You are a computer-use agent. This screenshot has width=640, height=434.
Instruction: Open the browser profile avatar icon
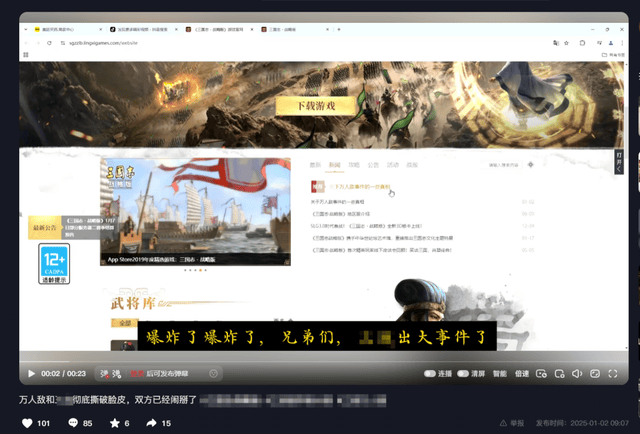point(611,43)
